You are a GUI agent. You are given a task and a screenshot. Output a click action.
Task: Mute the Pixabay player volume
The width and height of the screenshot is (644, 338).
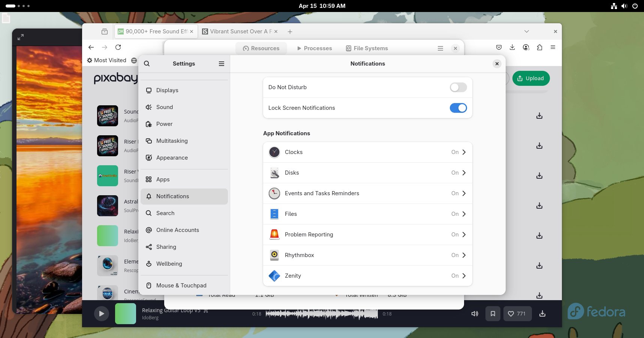[475, 314]
